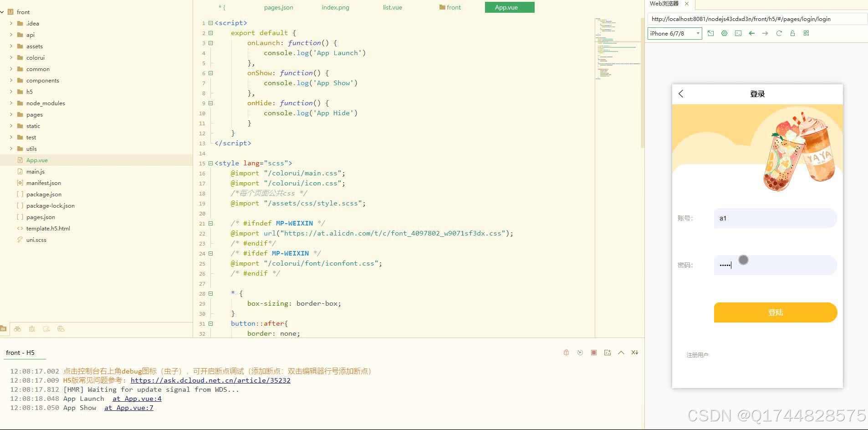
Task: Open the iPhone 6/7/8 device dropdown
Action: point(674,33)
